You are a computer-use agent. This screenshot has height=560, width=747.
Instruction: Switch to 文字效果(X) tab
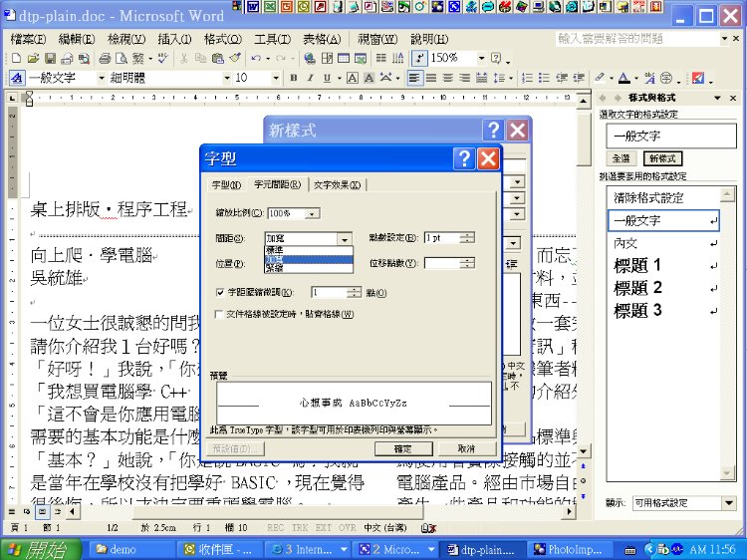click(337, 185)
